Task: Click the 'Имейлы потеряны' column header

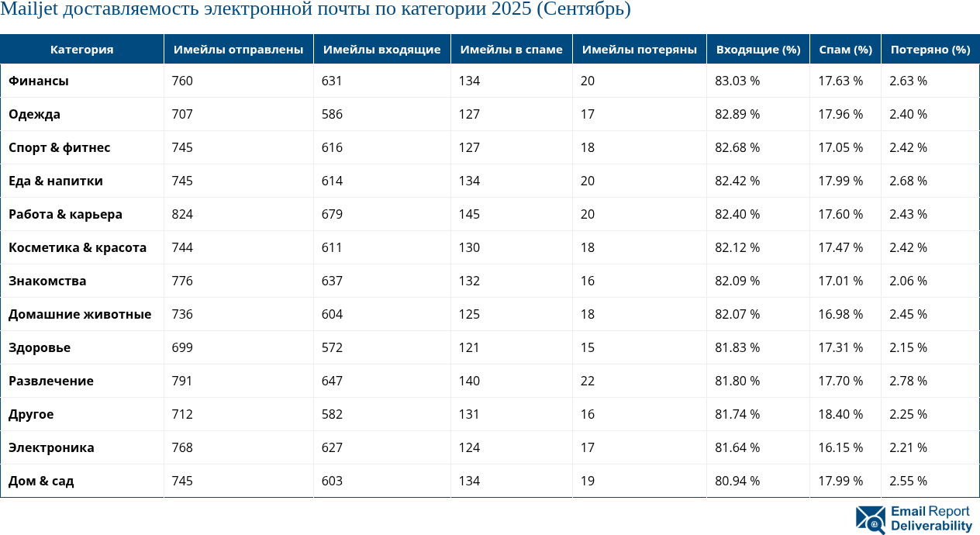Action: pos(638,49)
